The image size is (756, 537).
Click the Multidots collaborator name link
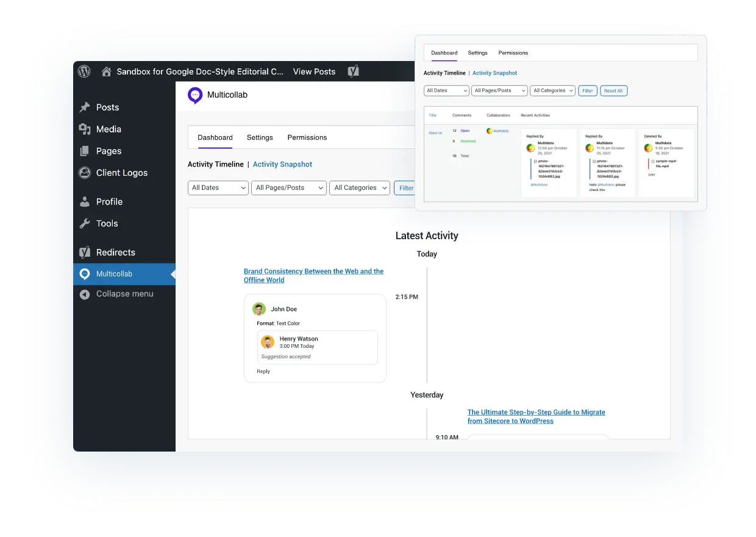tap(501, 131)
